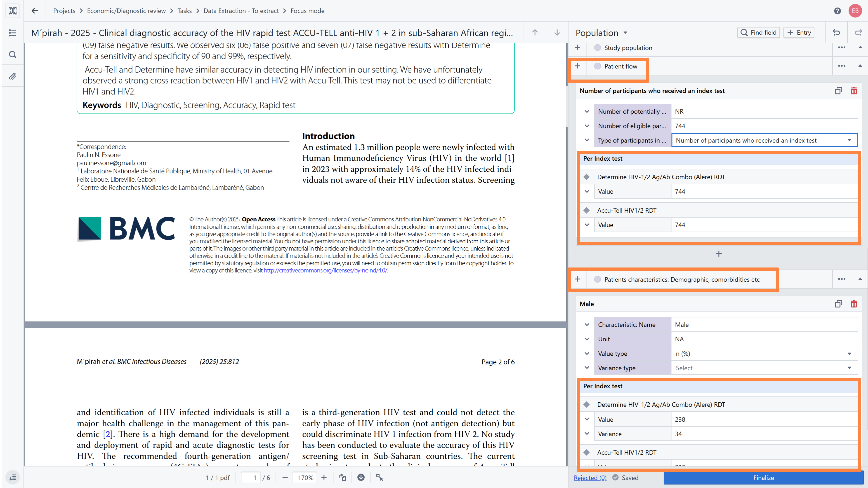Edit the Variance field 34
Image resolution: width=868 pixels, height=488 pixels.
click(x=764, y=434)
